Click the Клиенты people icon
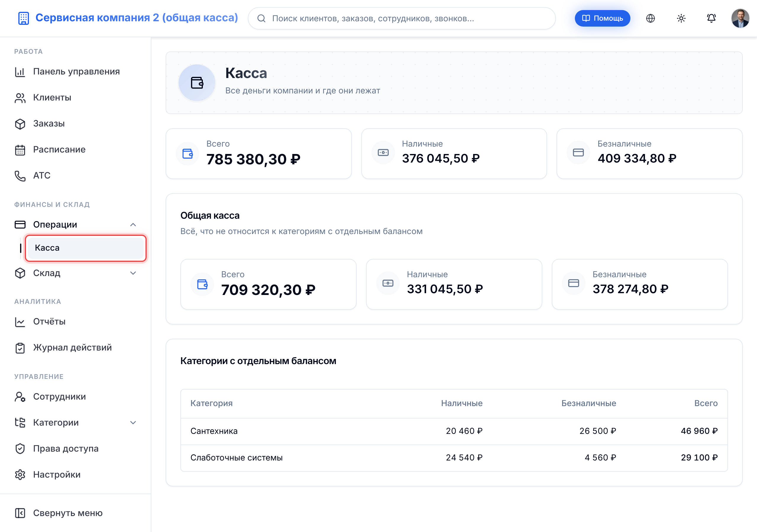Screen dimensions: 757x532 20,98
